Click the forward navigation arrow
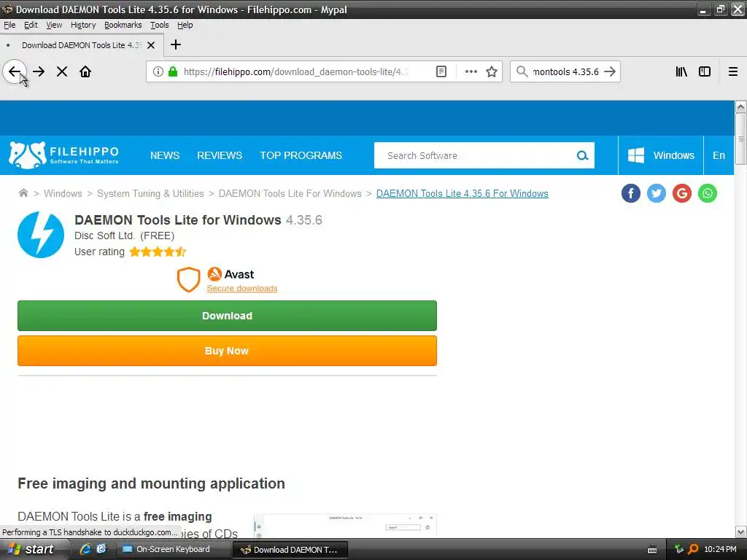 pos(39,71)
